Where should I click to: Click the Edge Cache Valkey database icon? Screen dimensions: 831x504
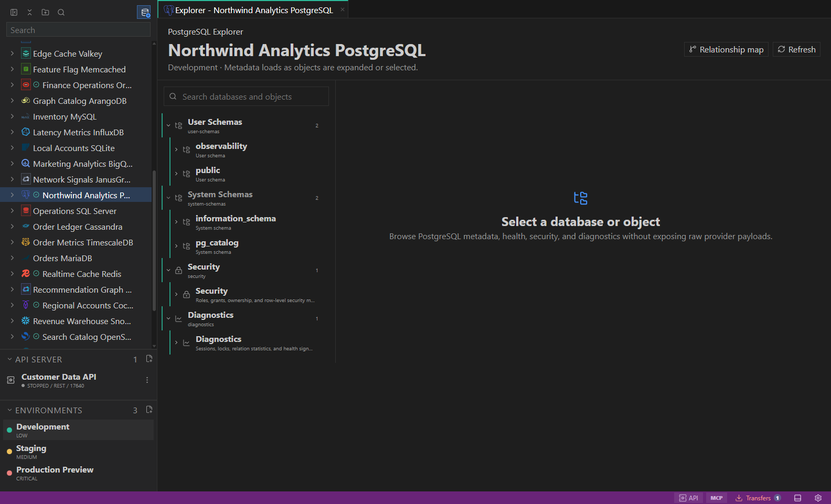tap(26, 53)
